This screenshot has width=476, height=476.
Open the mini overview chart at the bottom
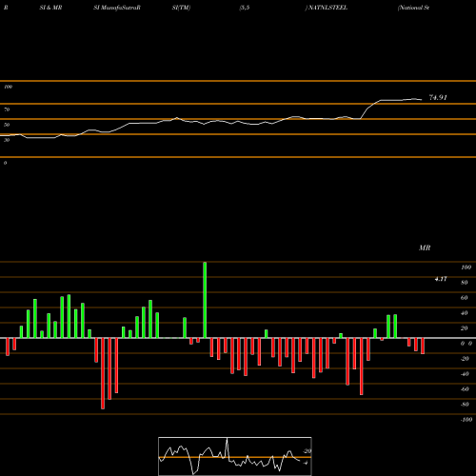235,456
